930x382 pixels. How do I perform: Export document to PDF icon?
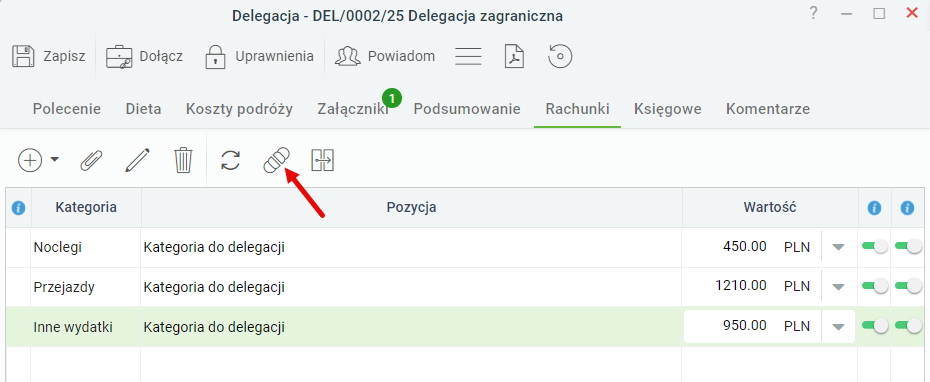pyautogui.click(x=514, y=56)
